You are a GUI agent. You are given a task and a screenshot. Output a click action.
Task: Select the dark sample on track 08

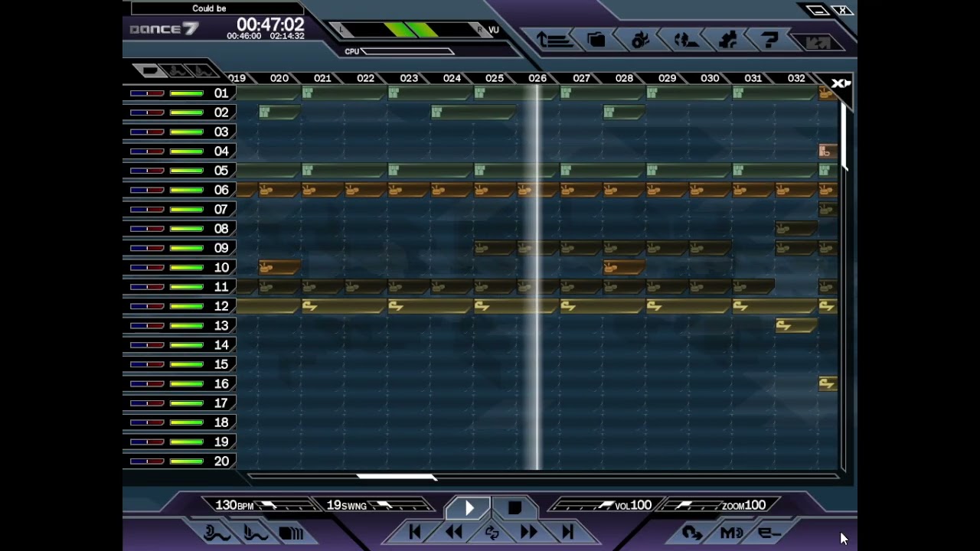(796, 228)
